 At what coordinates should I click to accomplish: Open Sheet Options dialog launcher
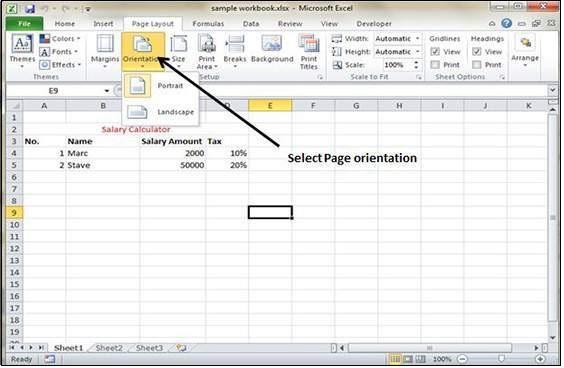pos(502,77)
